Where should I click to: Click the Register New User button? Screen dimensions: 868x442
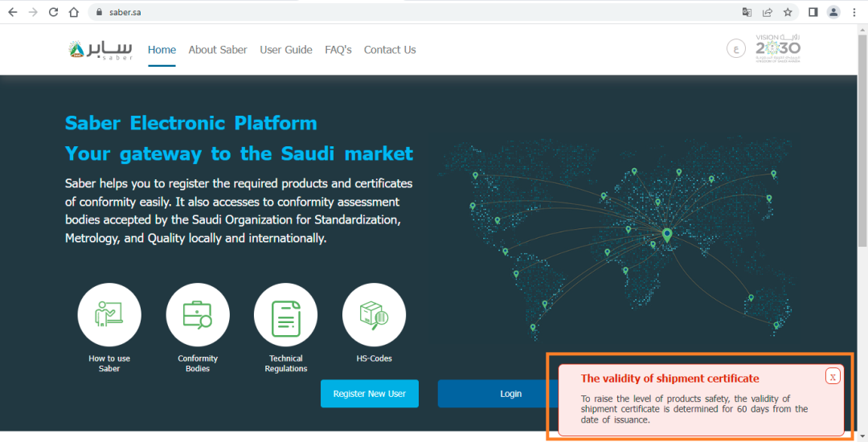[x=369, y=393]
